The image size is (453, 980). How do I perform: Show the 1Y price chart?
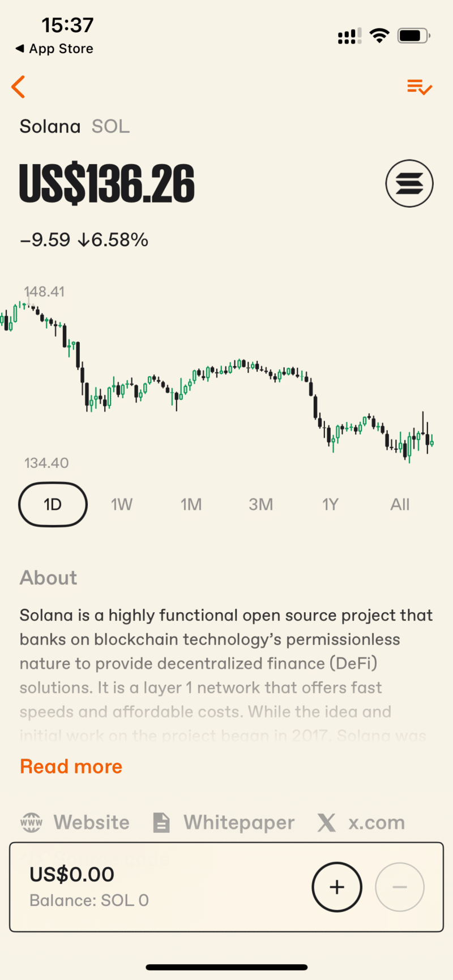[x=330, y=504]
